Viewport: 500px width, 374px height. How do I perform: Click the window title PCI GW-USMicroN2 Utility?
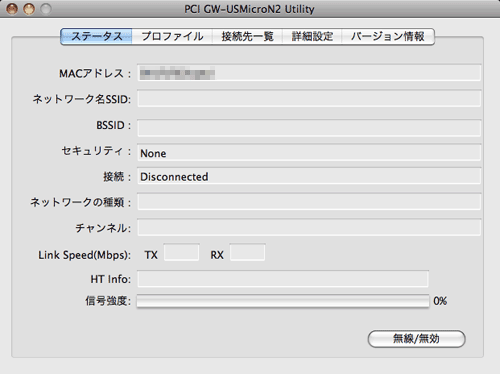[249, 9]
